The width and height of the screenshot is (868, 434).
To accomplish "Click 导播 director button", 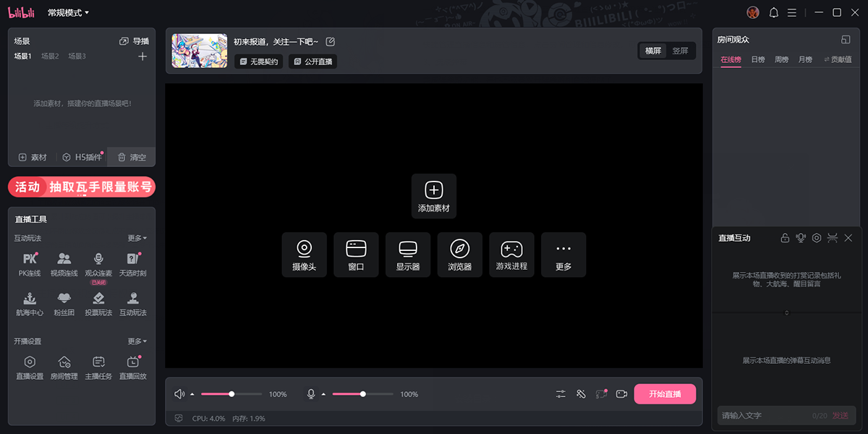I will point(135,41).
